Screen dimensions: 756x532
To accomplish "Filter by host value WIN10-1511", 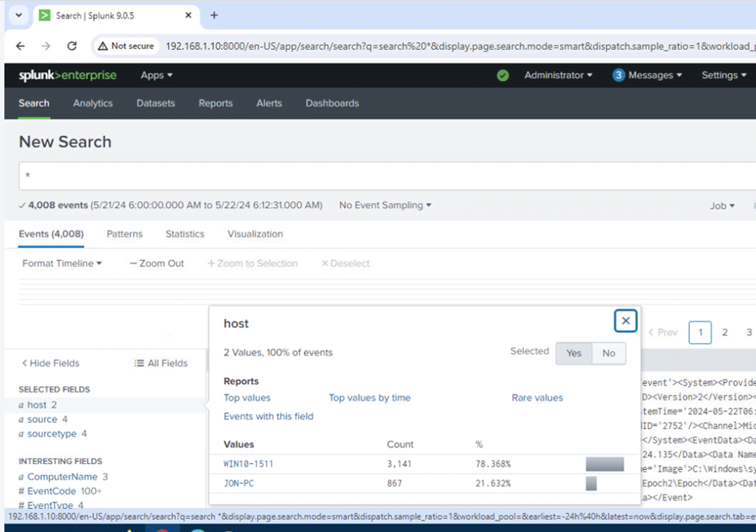I will coord(248,464).
